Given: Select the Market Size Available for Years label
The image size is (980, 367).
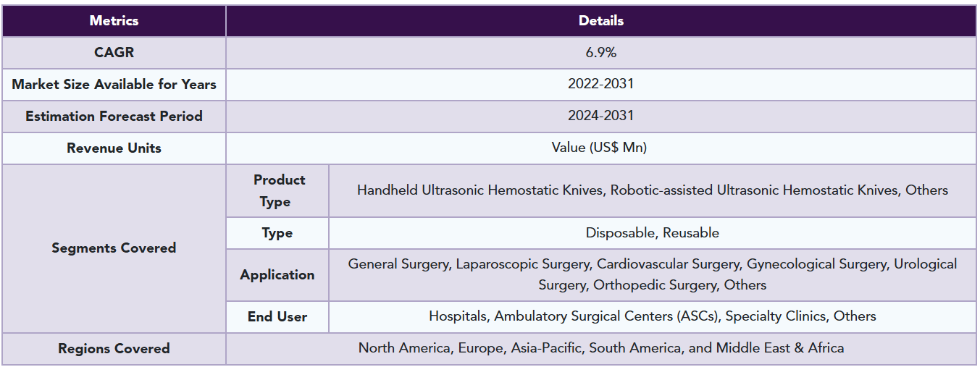Looking at the screenshot, I should pos(114,85).
